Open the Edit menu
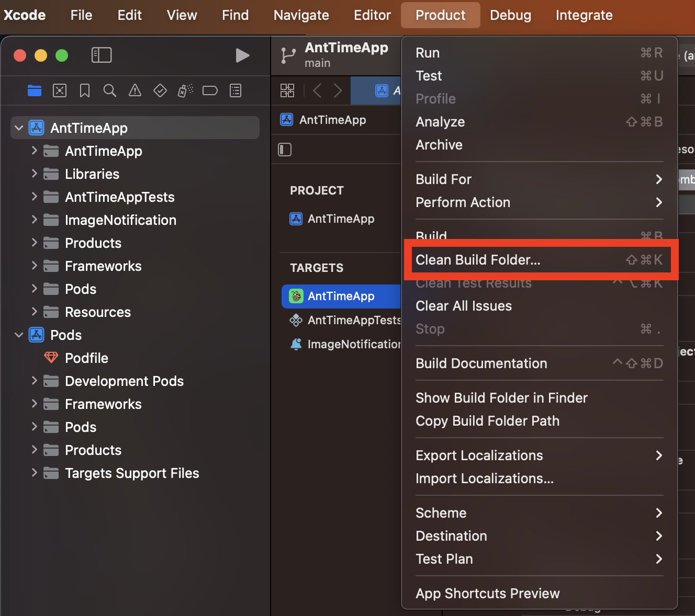Viewport: 695px width, 616px height. pyautogui.click(x=130, y=15)
